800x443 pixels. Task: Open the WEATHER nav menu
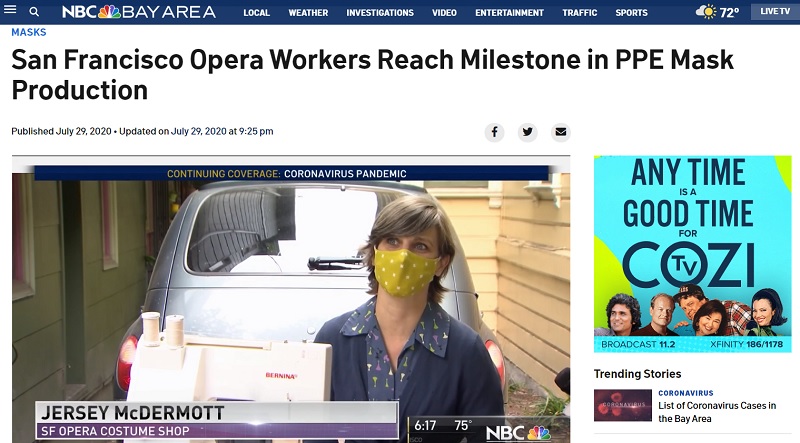(308, 13)
